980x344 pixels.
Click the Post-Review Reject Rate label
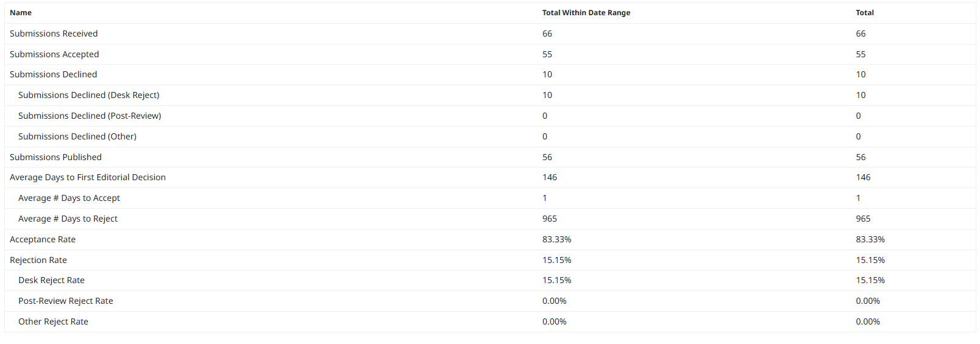pos(66,301)
